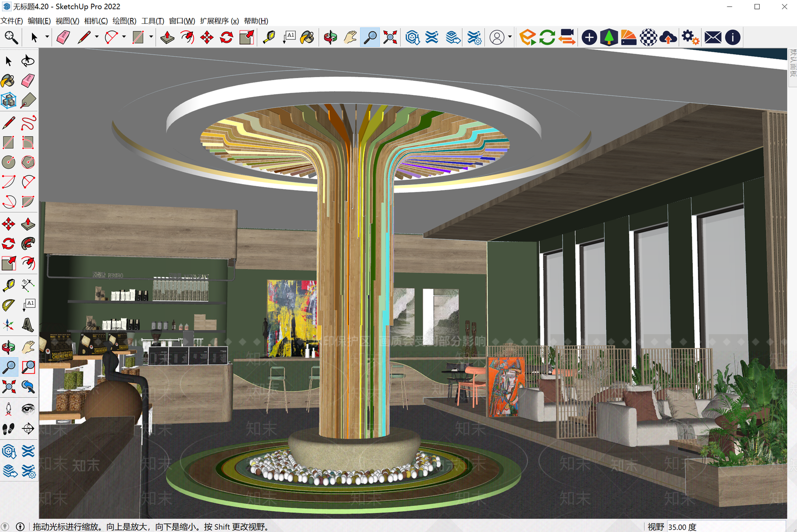Click the envelope mail icon in toolbar
The width and height of the screenshot is (797, 532).
(x=713, y=37)
